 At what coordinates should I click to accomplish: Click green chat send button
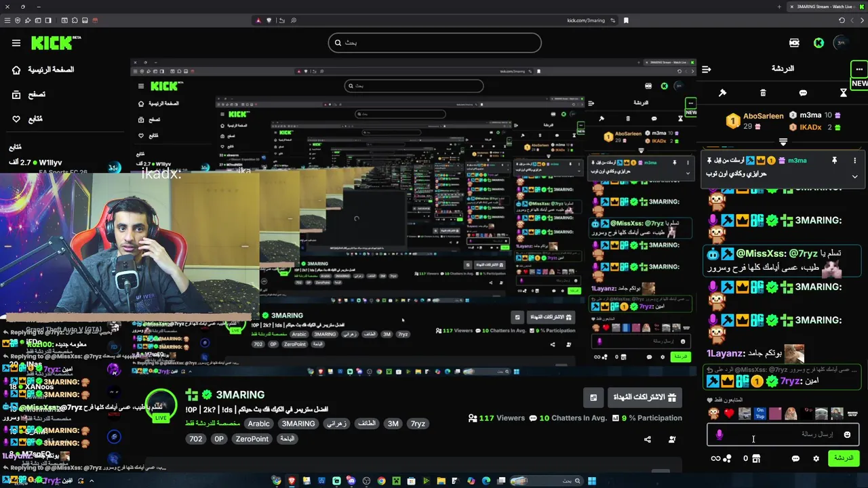pyautogui.click(x=844, y=458)
